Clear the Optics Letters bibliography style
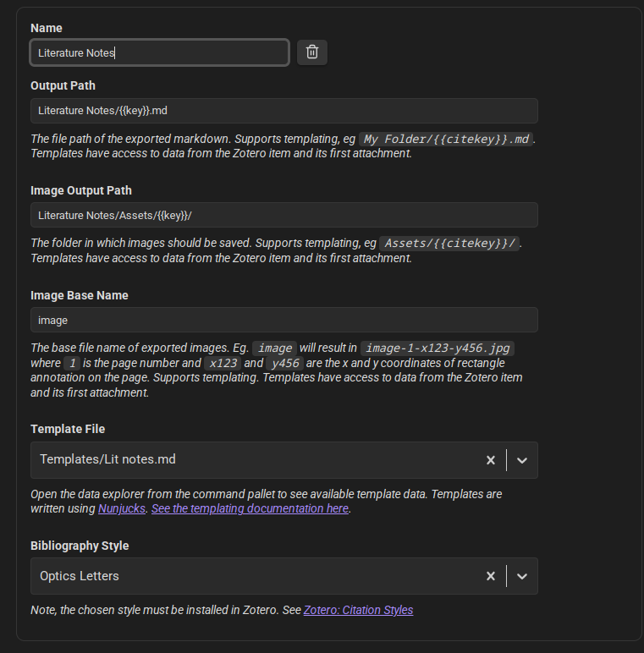Screen dimensions: 644x653 point(491,576)
